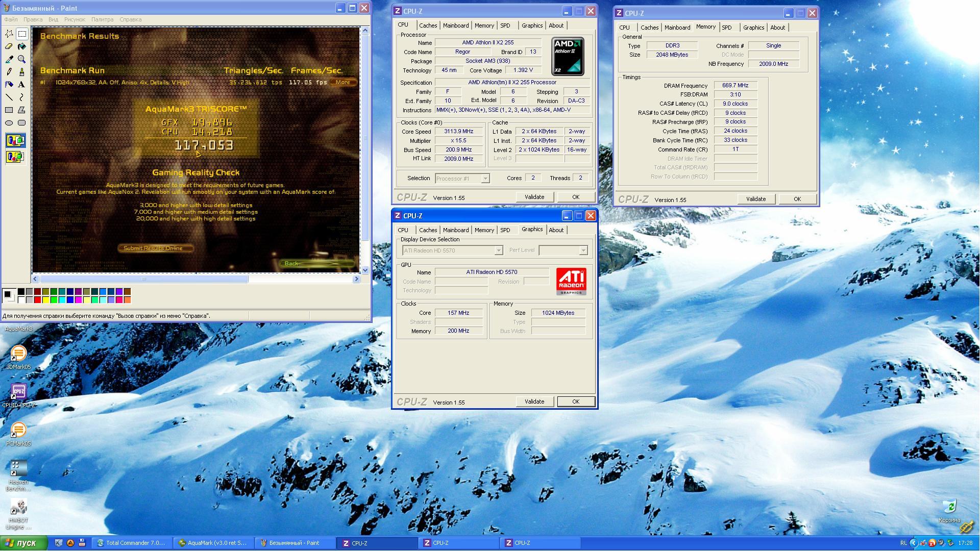Screen dimensions: 980x551
Task: Click the RL language indicator in taskbar
Action: click(903, 543)
